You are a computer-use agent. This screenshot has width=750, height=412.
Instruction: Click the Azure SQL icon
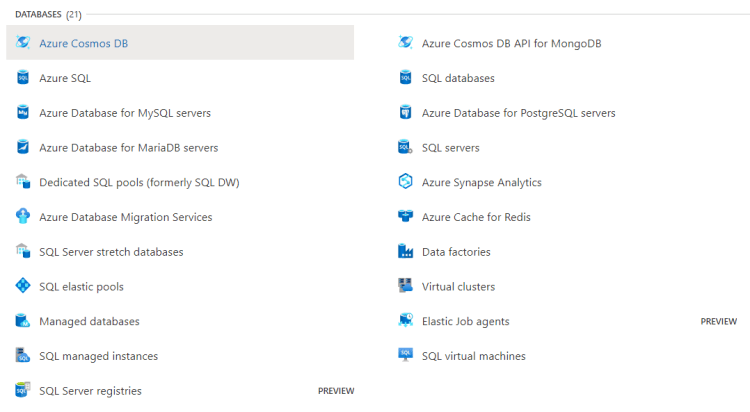coord(23,78)
